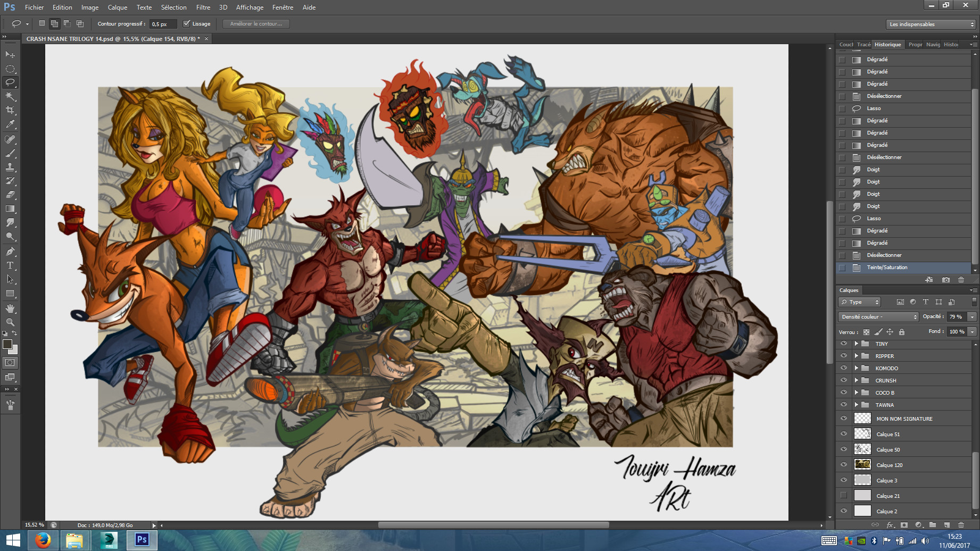Viewport: 980px width, 551px height.
Task: Select the Eyedropper tool
Action: (10, 124)
